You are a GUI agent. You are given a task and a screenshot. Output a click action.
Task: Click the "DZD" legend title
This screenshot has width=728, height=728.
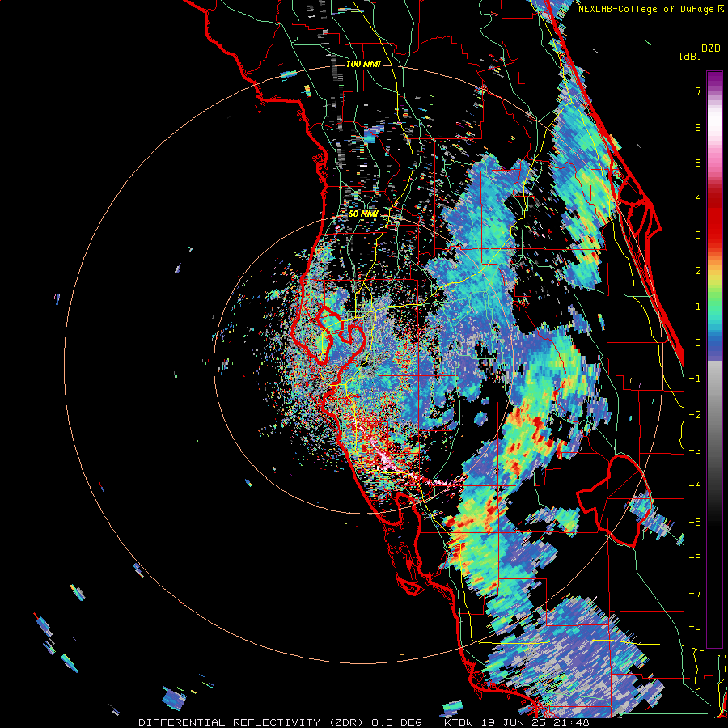pyautogui.click(x=711, y=49)
